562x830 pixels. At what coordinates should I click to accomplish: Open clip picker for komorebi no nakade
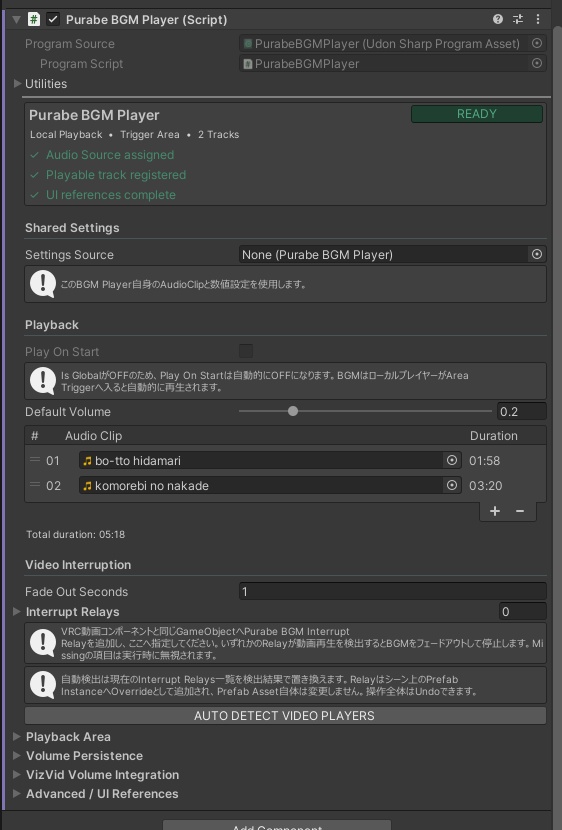click(452, 485)
